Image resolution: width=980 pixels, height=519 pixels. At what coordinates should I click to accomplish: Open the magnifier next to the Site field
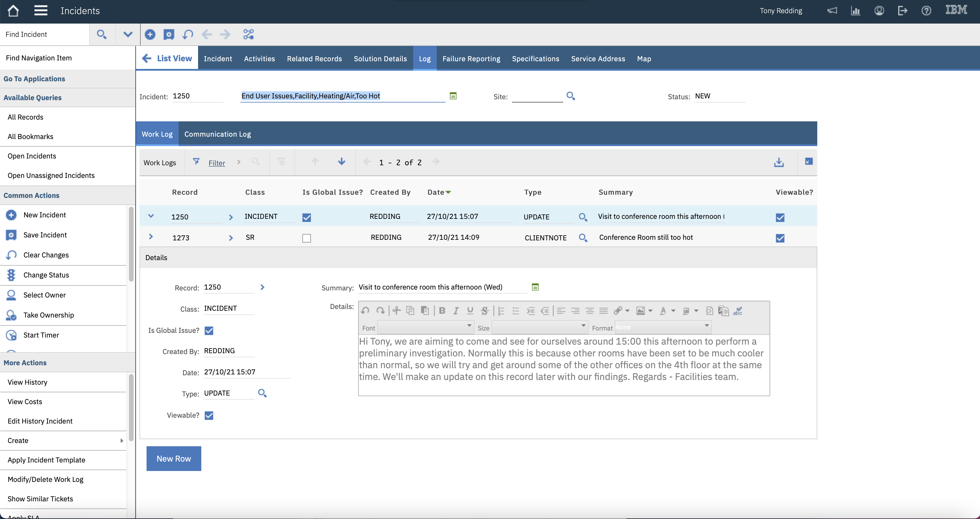pyautogui.click(x=570, y=96)
